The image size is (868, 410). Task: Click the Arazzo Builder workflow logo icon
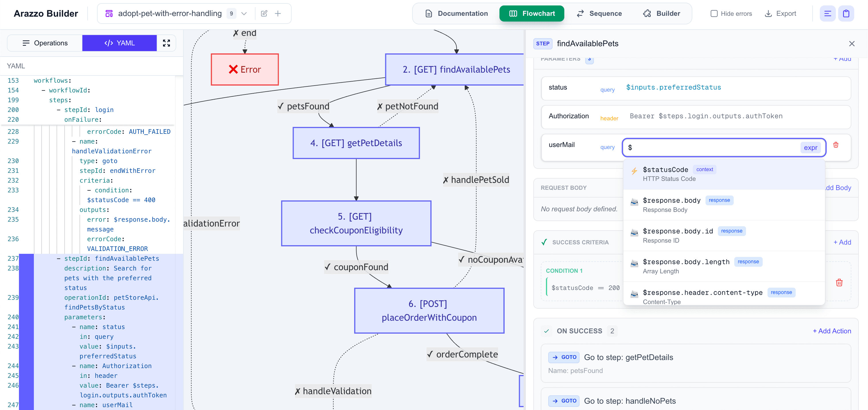point(108,13)
